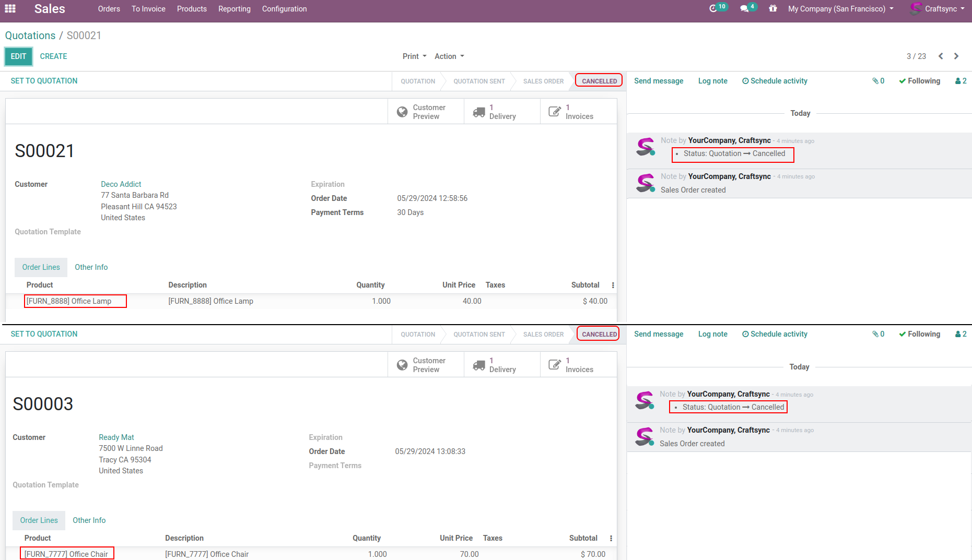Image resolution: width=972 pixels, height=560 pixels.
Task: Expand the Print dropdown
Action: tap(414, 56)
